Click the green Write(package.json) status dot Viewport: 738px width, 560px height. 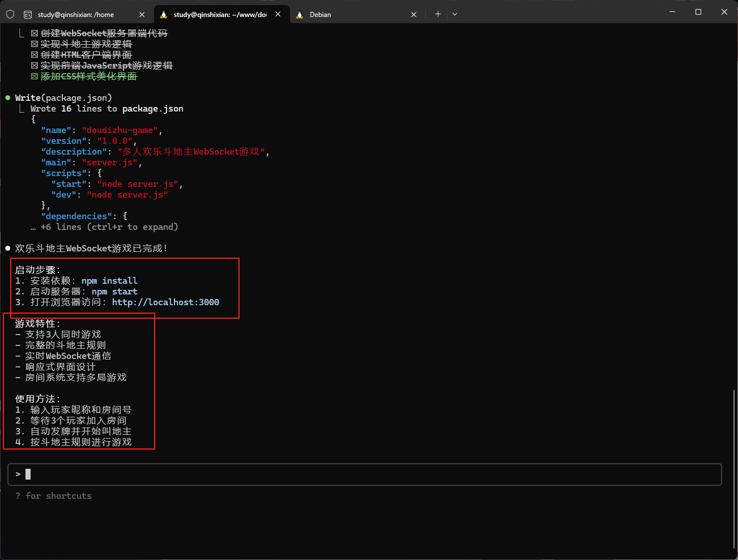point(7,97)
